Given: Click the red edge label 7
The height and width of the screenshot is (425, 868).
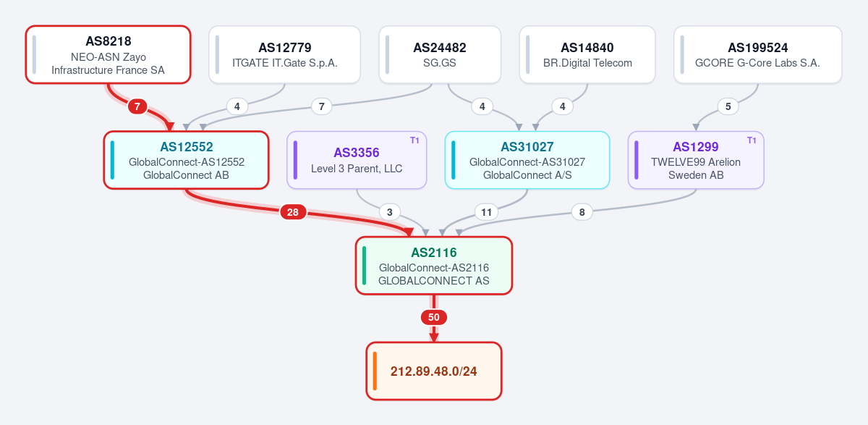Looking at the screenshot, I should point(137,106).
